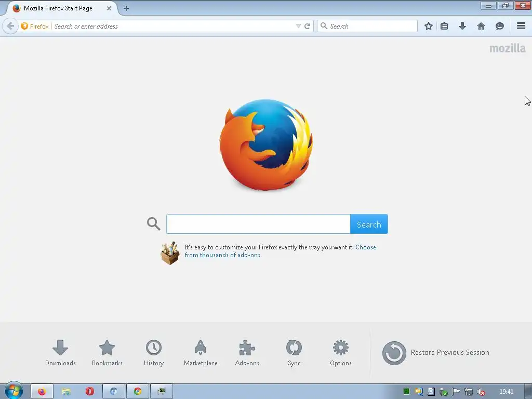Focus the Search or enter address field
Image resolution: width=532 pixels, height=399 pixels.
pyautogui.click(x=173, y=26)
